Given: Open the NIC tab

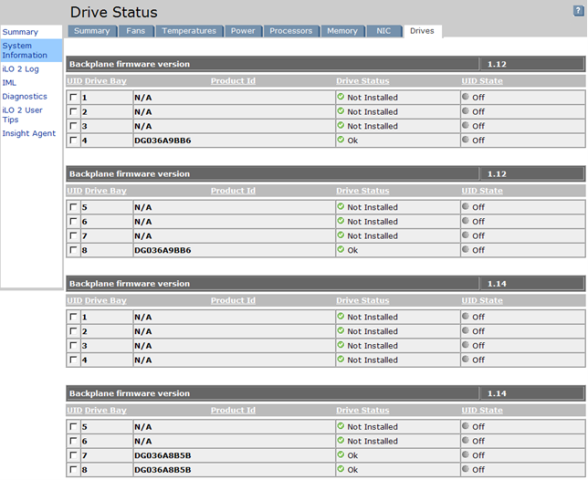Looking at the screenshot, I should coord(384,31).
